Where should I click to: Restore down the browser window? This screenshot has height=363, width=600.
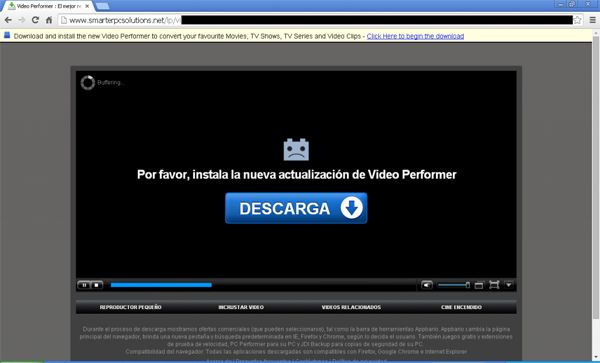coord(572,4)
